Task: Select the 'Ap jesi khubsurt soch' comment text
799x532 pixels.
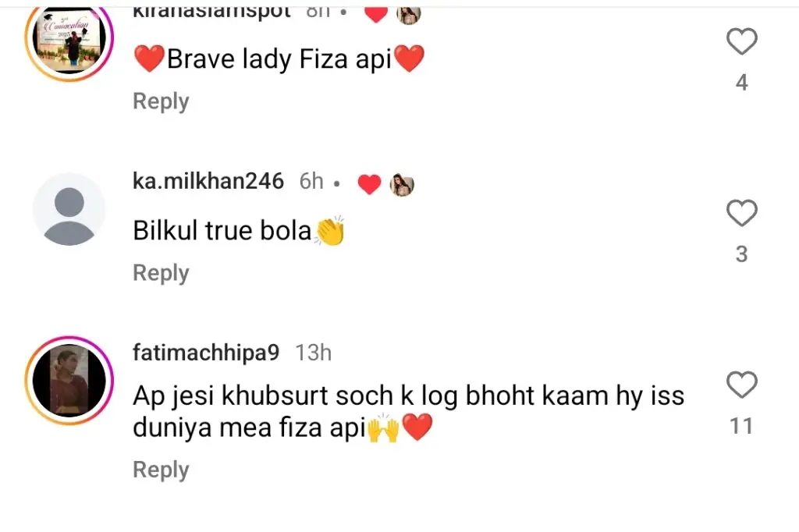Action: [408, 411]
